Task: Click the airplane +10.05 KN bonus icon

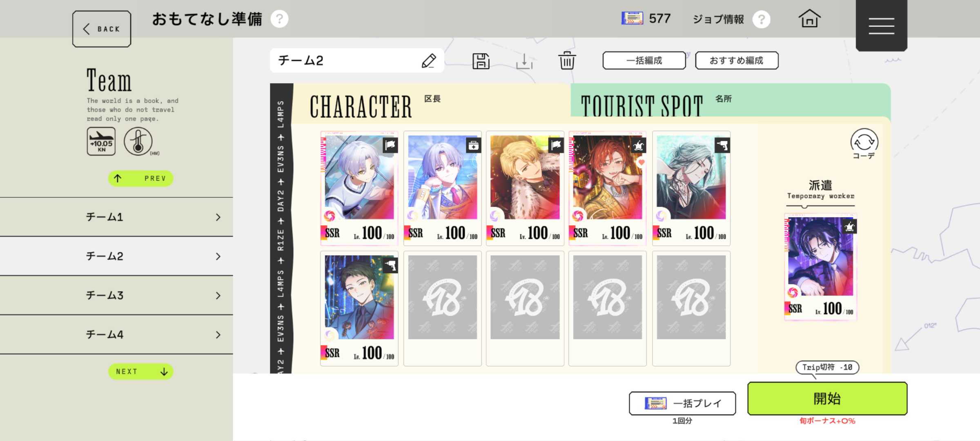Action: pos(101,141)
